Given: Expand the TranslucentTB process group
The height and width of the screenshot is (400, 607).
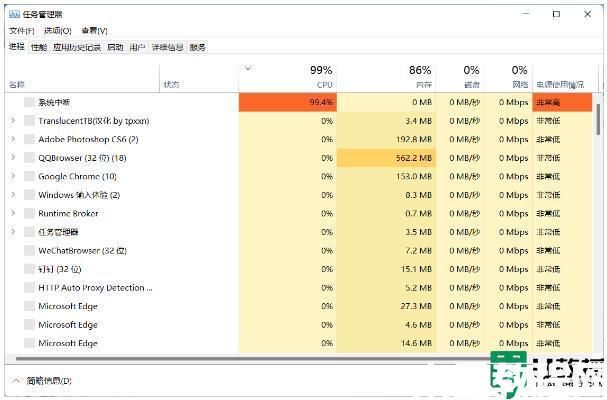Looking at the screenshot, I should tap(13, 121).
